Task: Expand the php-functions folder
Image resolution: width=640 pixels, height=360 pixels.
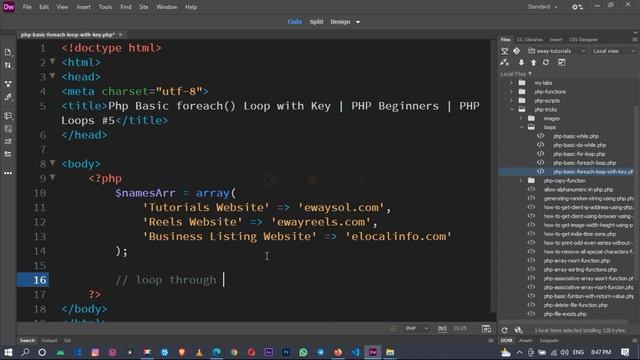Action: [511, 92]
